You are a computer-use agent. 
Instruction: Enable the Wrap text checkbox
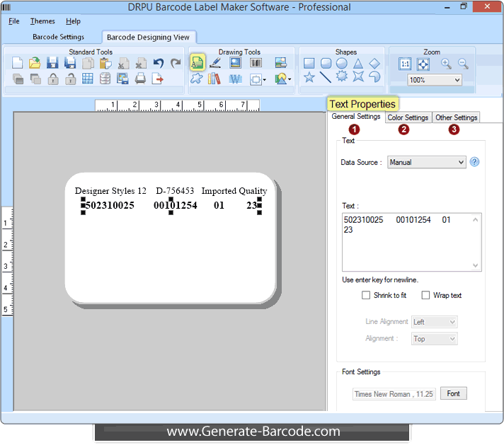click(425, 295)
